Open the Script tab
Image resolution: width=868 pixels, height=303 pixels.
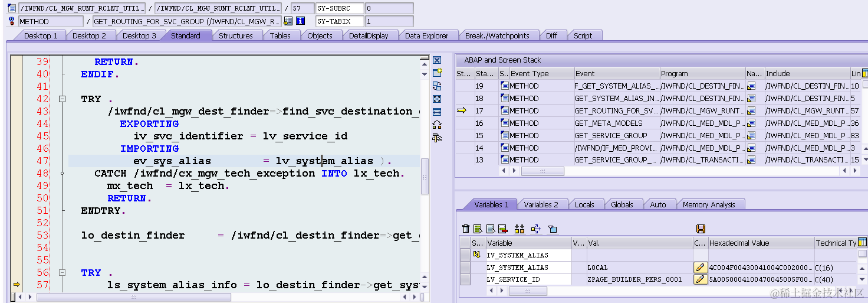coord(583,35)
